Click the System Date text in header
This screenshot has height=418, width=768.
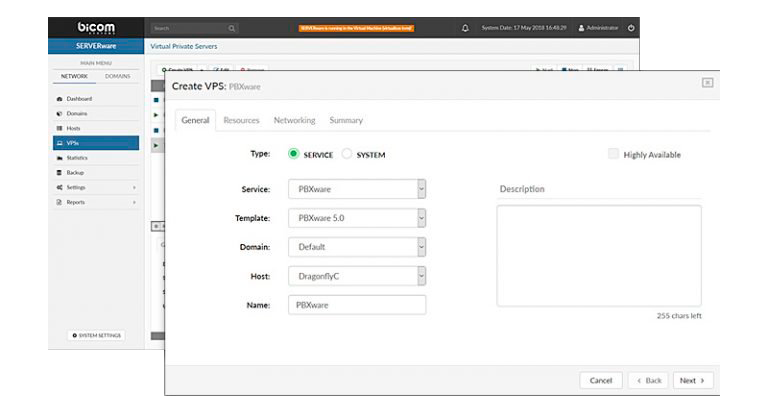524,28
